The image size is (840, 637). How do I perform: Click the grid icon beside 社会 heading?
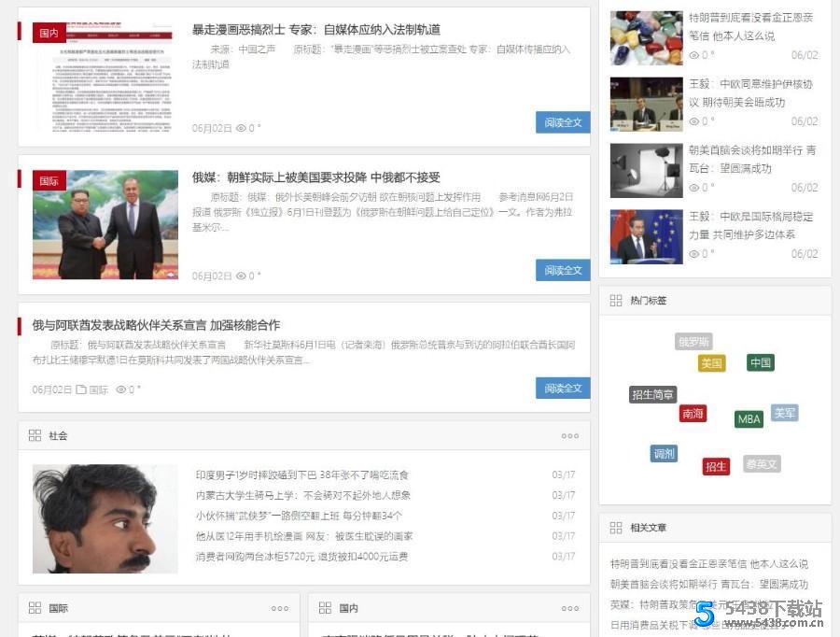tap(35, 435)
